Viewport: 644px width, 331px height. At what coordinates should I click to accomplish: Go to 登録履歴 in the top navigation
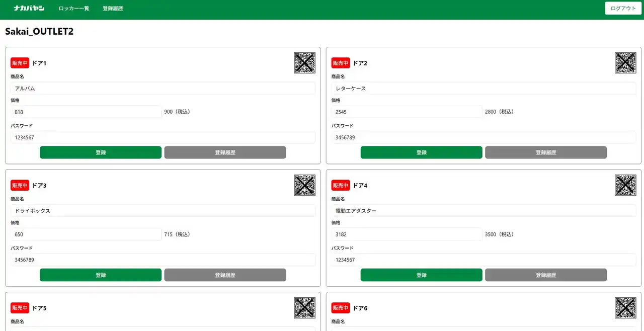click(113, 9)
